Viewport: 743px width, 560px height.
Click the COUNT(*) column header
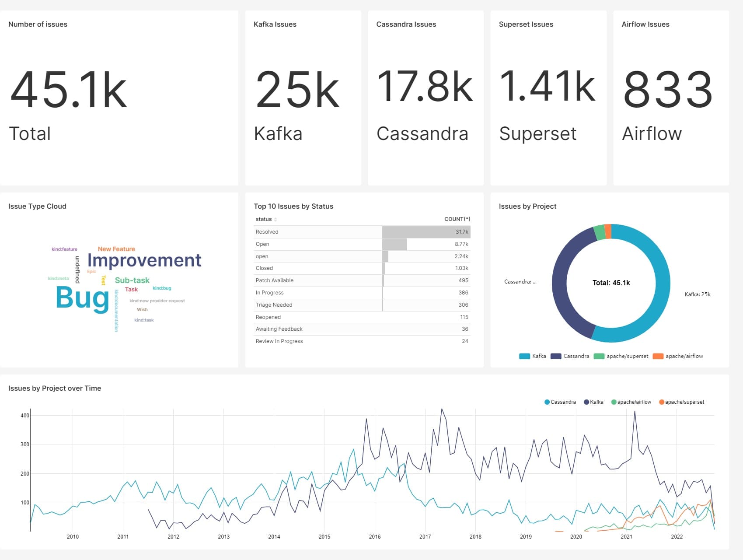pos(457,219)
